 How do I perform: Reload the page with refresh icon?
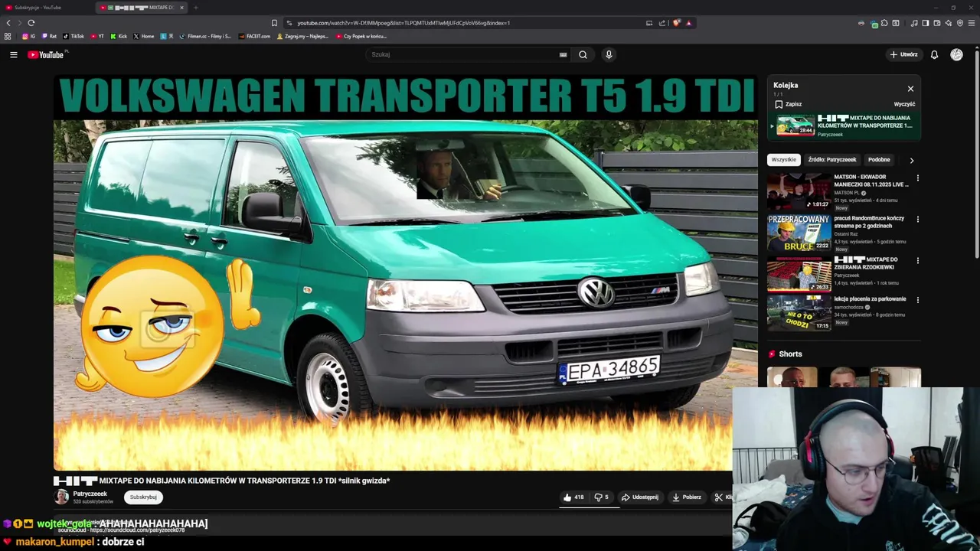pyautogui.click(x=31, y=23)
